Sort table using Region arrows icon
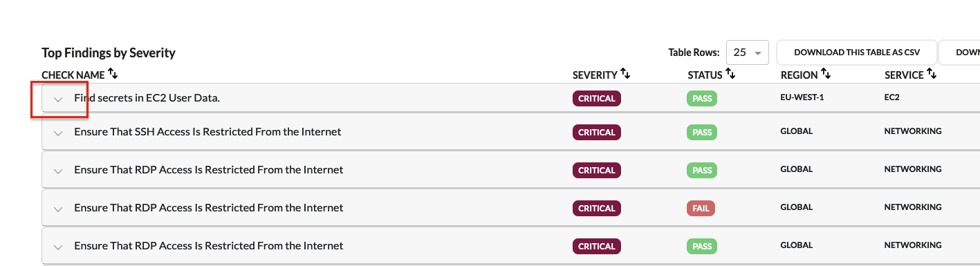This screenshot has width=980, height=266. pos(826,73)
